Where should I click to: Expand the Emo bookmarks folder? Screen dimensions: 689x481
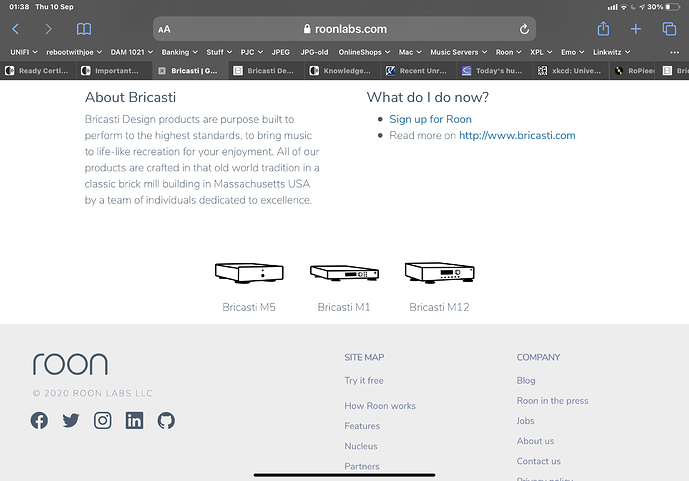572,52
